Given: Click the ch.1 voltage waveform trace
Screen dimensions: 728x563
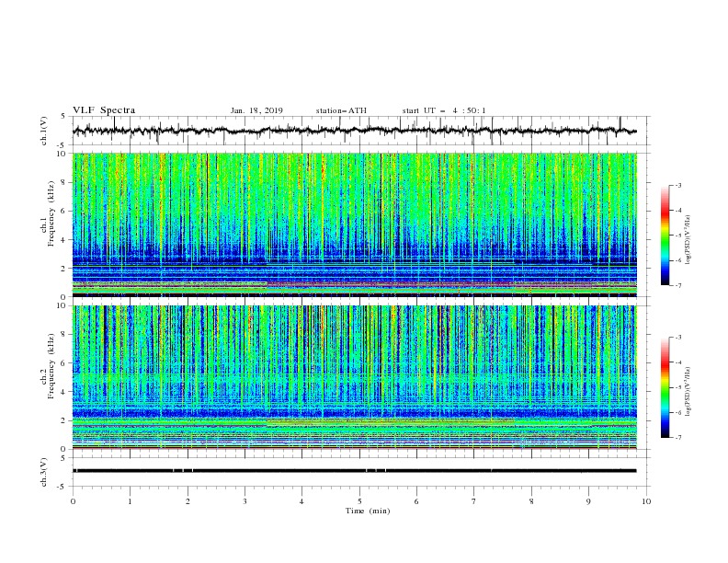Looking at the screenshot, I should point(354,131).
